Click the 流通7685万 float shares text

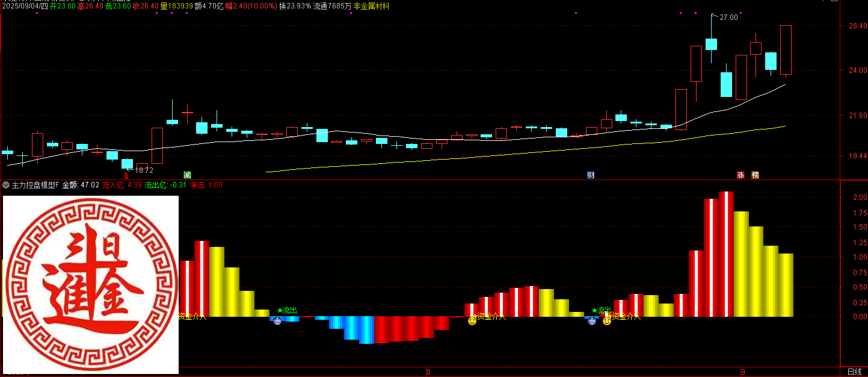tap(332, 6)
